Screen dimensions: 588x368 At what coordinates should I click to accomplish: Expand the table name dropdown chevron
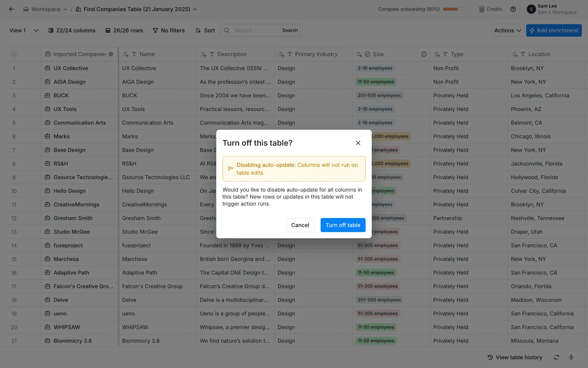(x=195, y=9)
